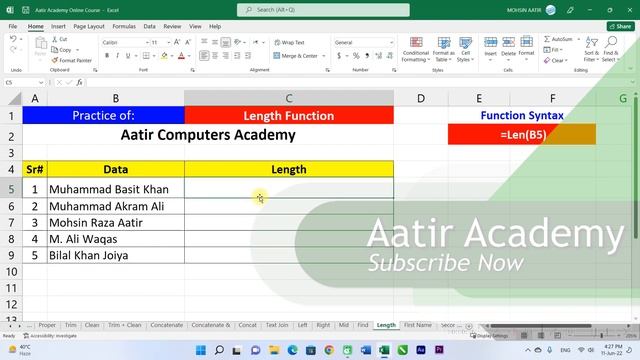Click Increase Font Size icon
This screenshot has height=360, width=640.
tap(177, 42)
